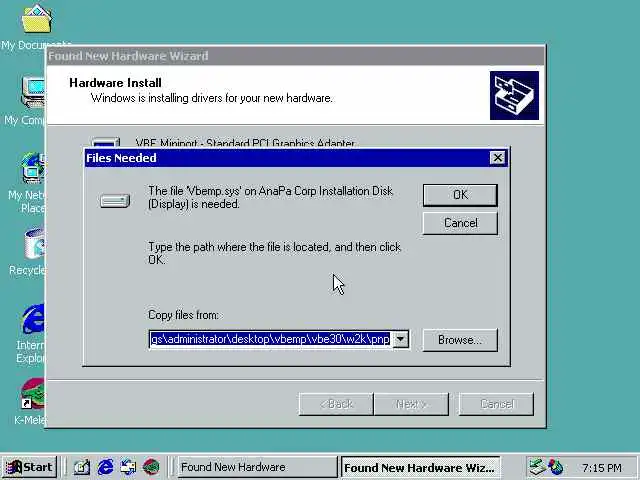Viewport: 640px width, 480px height.
Task: Click the Files Needed title bar
Action: 286,158
